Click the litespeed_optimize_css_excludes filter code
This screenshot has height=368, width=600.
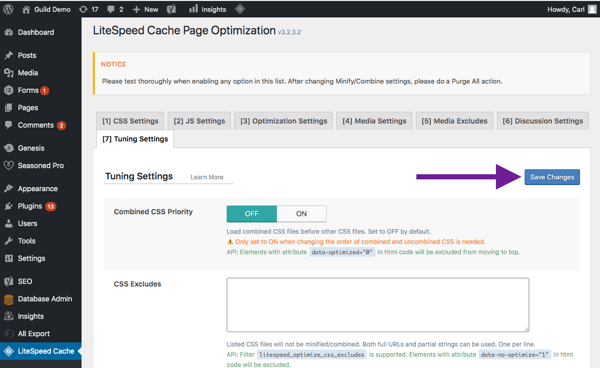point(311,355)
